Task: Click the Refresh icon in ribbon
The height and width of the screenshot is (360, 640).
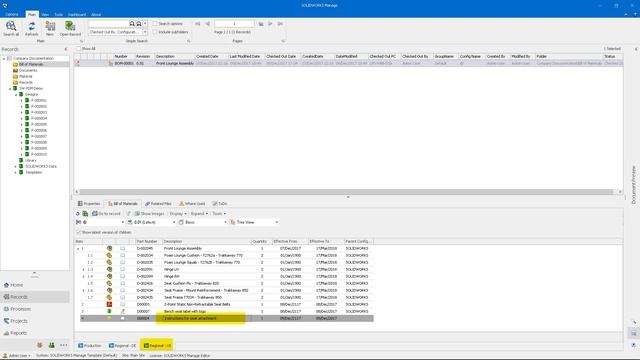Action: [x=31, y=26]
